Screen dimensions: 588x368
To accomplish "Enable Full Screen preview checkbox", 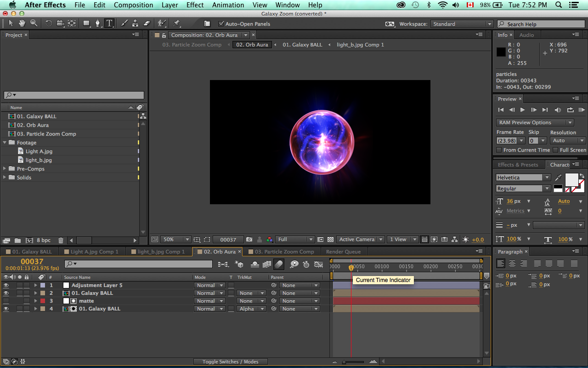I will coord(555,150).
